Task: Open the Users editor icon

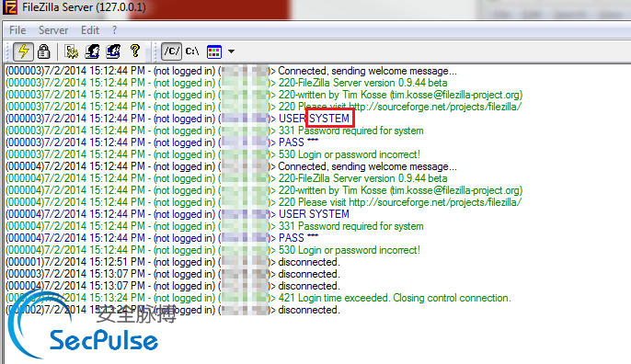Action: [x=93, y=51]
